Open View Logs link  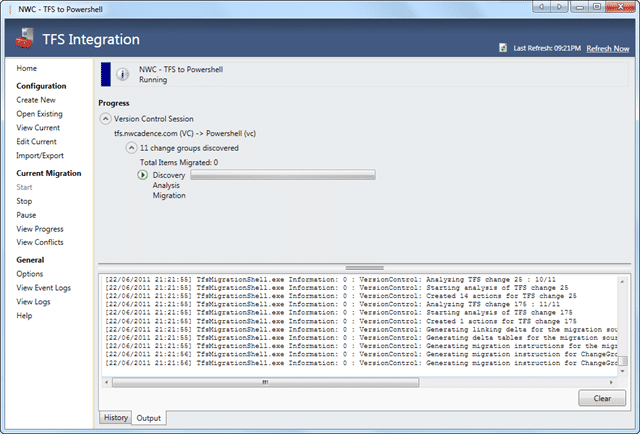(x=33, y=302)
